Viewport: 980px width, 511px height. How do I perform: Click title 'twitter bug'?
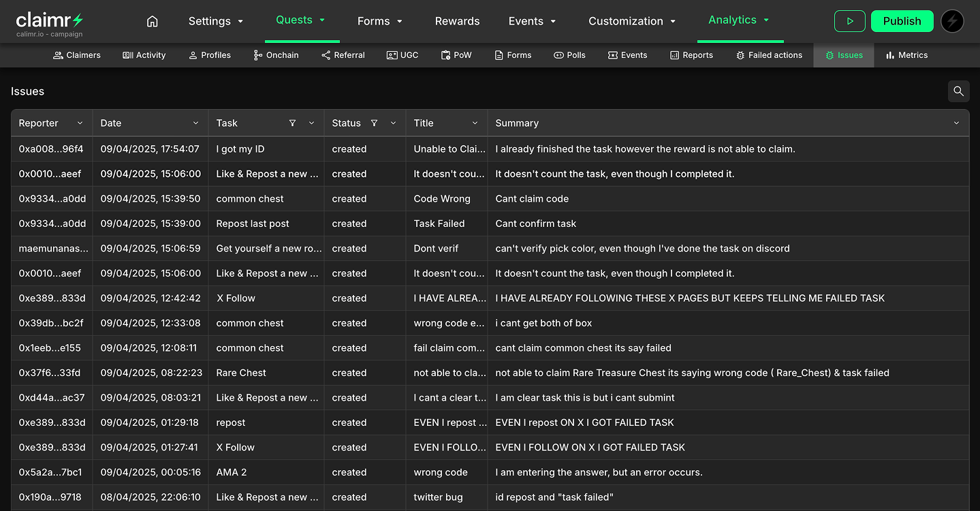pyautogui.click(x=439, y=497)
